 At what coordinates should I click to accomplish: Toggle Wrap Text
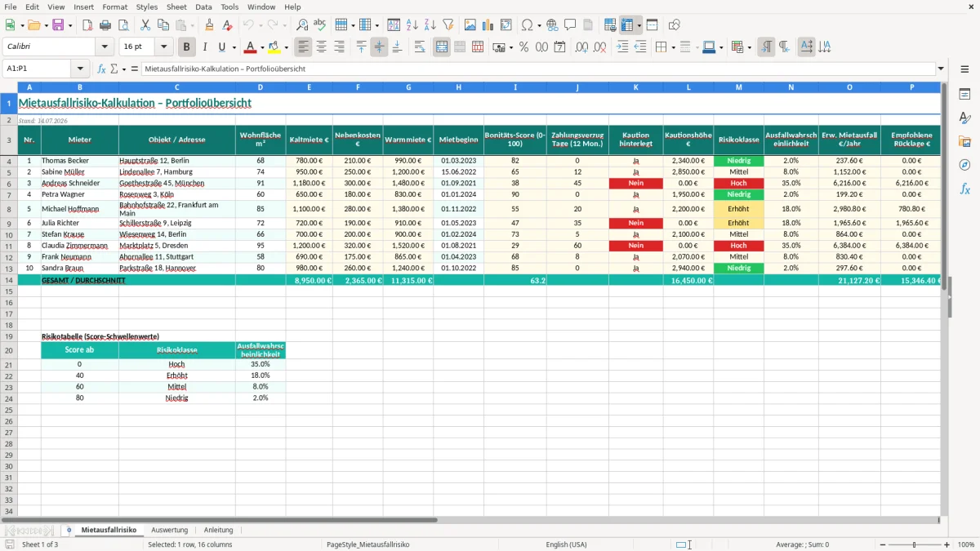(x=420, y=47)
